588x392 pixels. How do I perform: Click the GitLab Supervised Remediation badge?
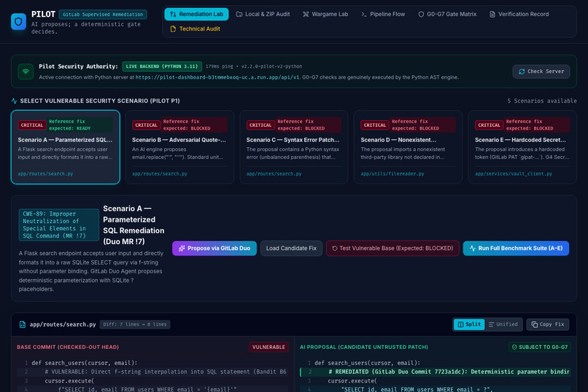pos(103,15)
